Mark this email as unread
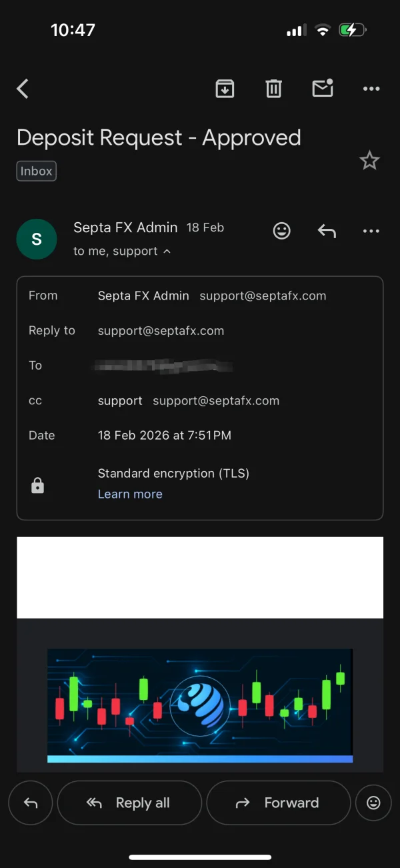Image resolution: width=400 pixels, height=868 pixels. (323, 89)
